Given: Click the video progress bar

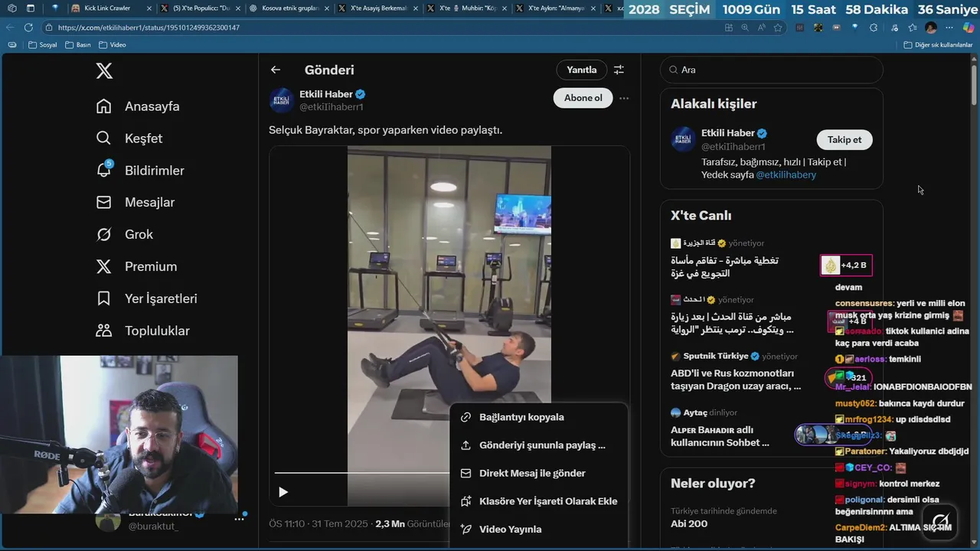Looking at the screenshot, I should (x=362, y=473).
